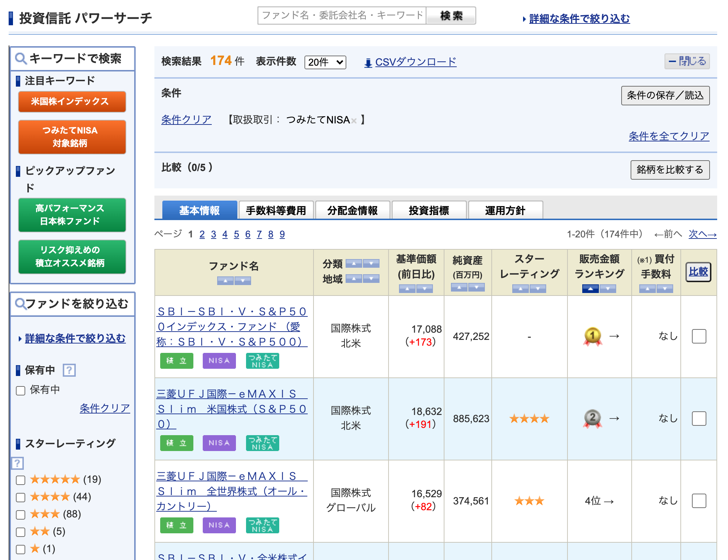Click the 保有中 help question icon
This screenshot has height=560, width=728.
[69, 370]
